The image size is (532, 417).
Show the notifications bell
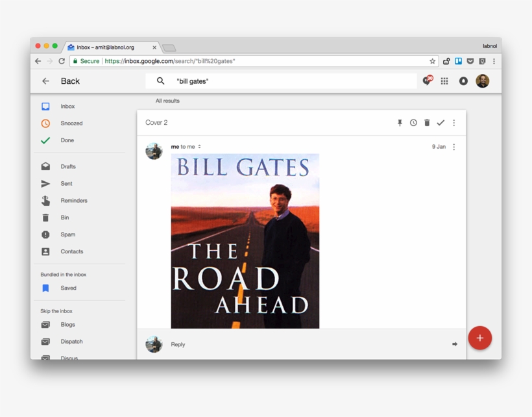463,81
